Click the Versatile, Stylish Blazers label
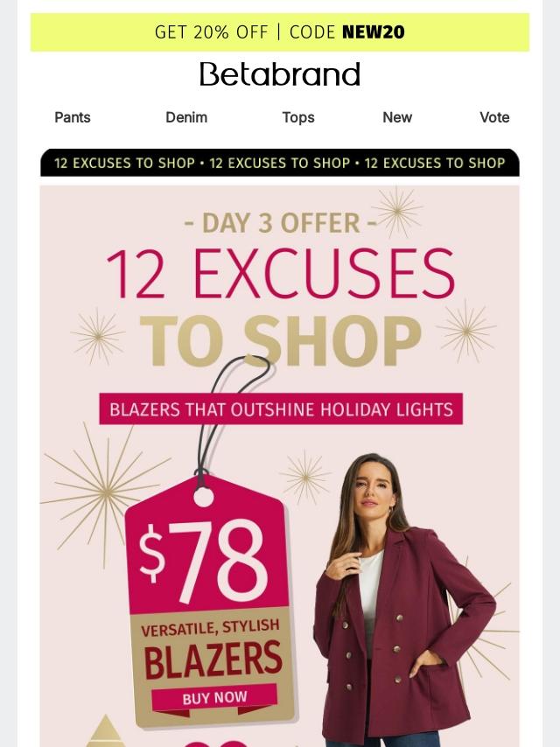Image resolution: width=560 pixels, height=747 pixels. [211, 650]
